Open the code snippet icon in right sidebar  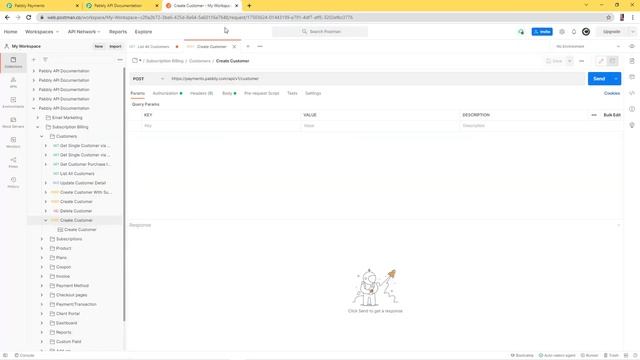tap(632, 93)
